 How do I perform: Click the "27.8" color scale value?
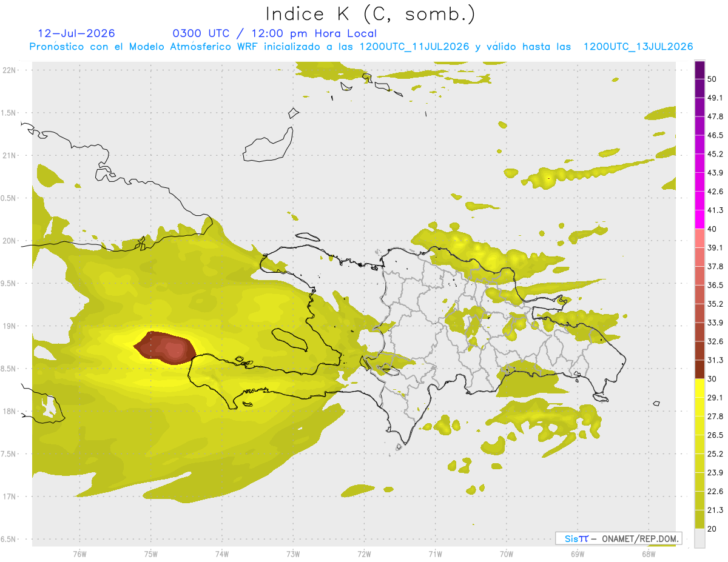pyautogui.click(x=715, y=416)
